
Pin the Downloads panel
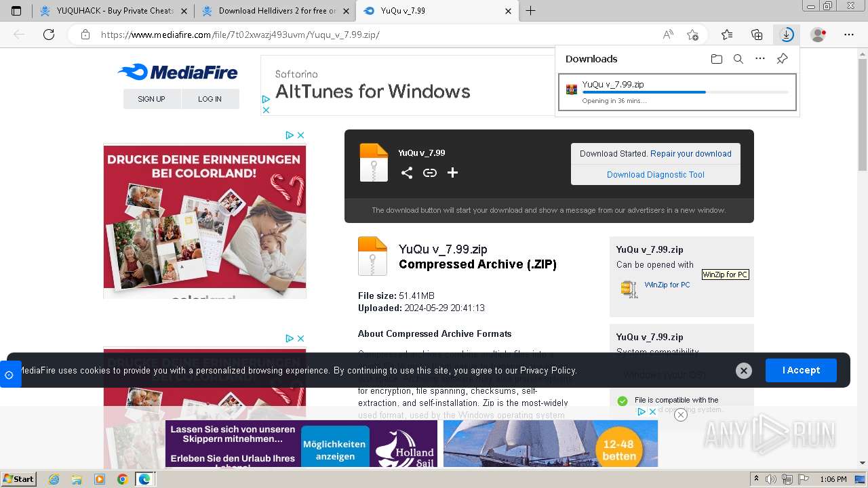coord(782,59)
